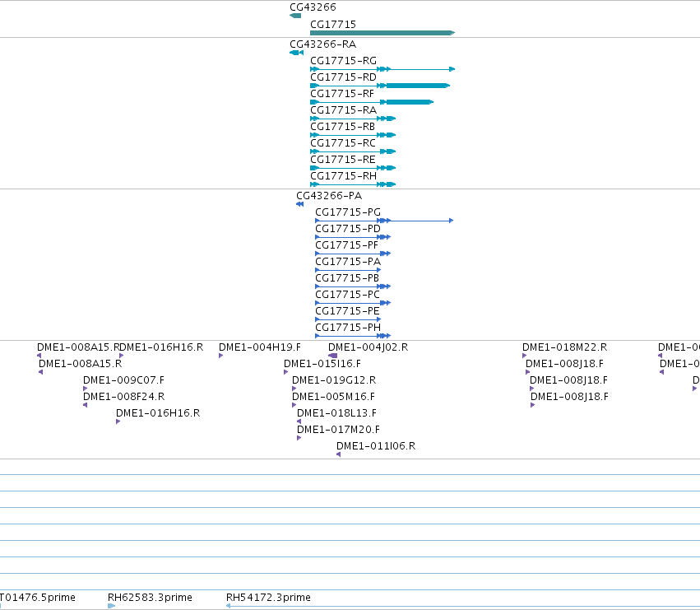The image size is (700, 610).
Task: Select DME1-009C07.F feature label
Action: [123, 380]
